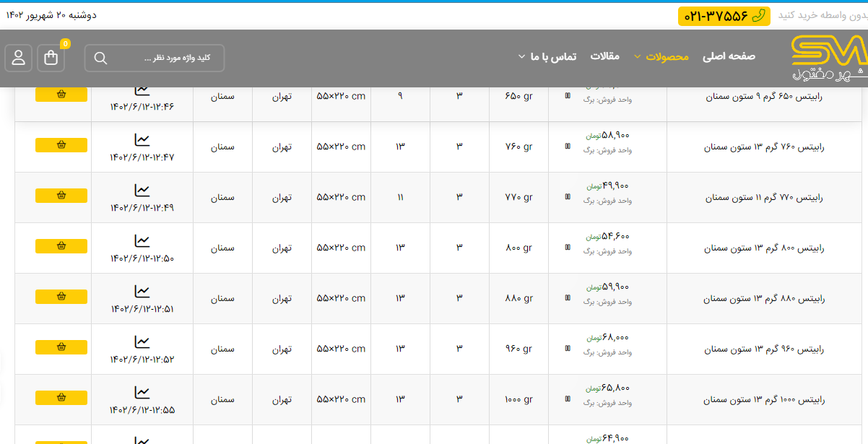Screen dimensions: 868x444
Task: Expand the محصولات dropdown arrow
Action: tap(637, 57)
